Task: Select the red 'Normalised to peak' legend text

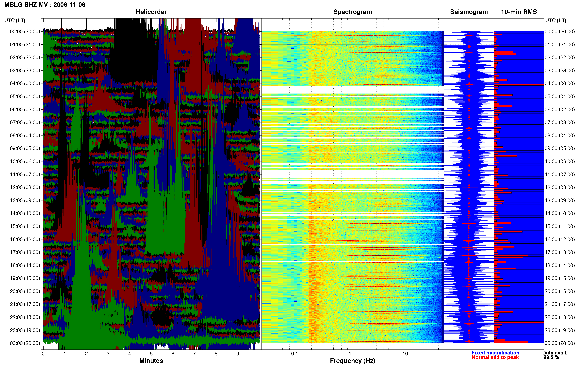Action: click(x=495, y=357)
